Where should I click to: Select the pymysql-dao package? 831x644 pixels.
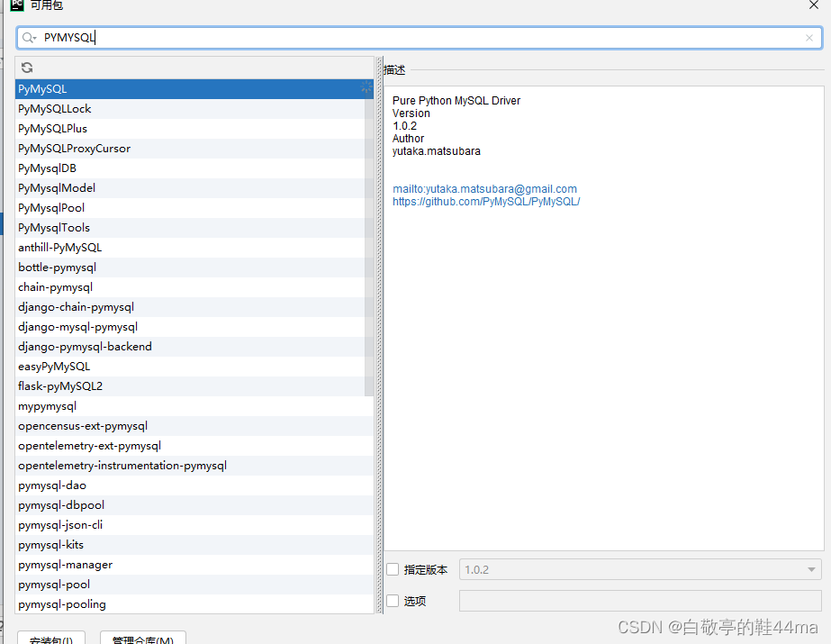click(x=194, y=485)
